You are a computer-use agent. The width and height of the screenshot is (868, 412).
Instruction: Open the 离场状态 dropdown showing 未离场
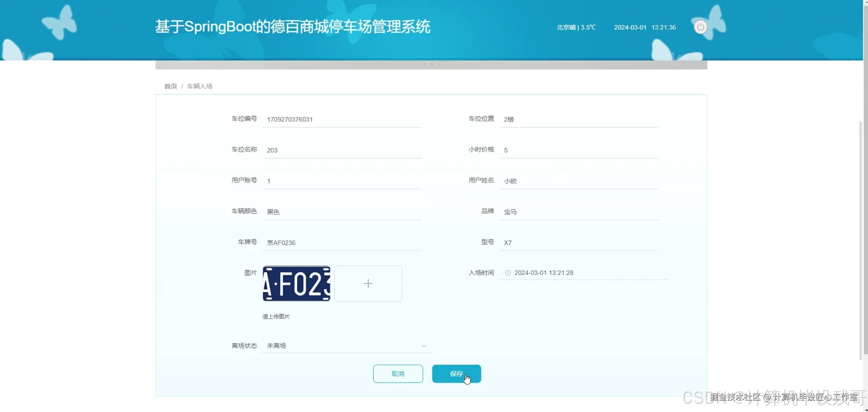(346, 346)
